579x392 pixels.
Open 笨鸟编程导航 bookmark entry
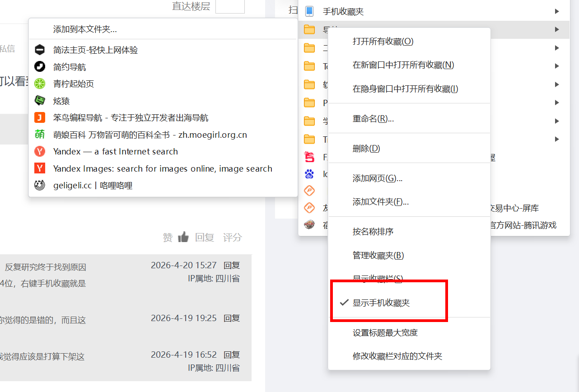163,118
